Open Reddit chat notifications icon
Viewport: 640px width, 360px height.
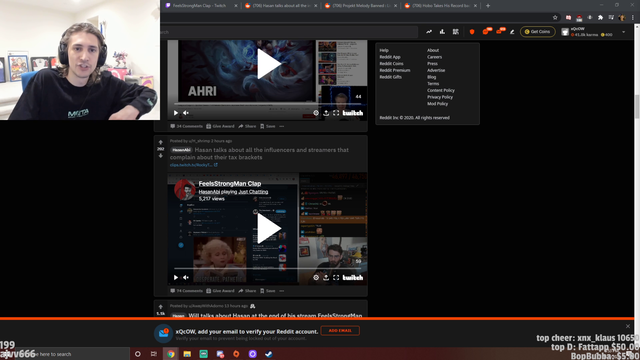(486, 31)
